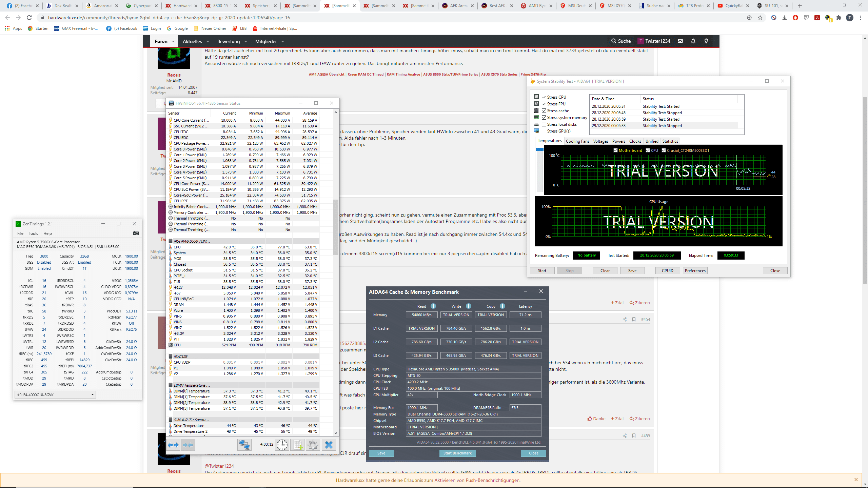Screen dimensions: 868x488
Task: Open forum inbox envelope icon
Action: click(x=680, y=41)
